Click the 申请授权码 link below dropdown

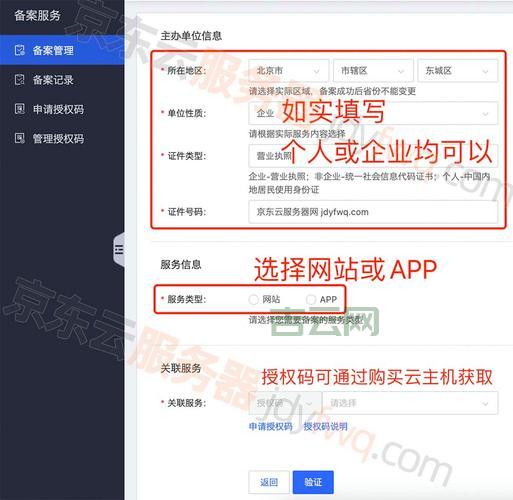tap(271, 426)
